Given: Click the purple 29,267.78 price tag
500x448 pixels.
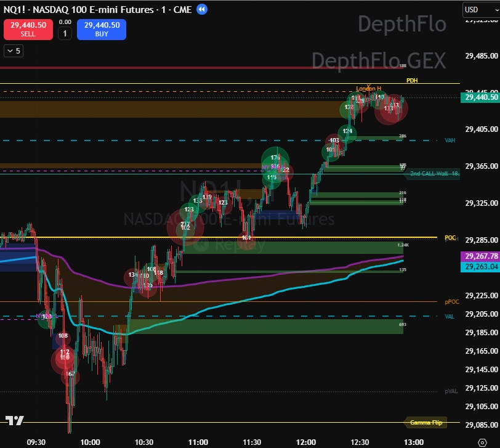Looking at the screenshot, I should coord(480,256).
